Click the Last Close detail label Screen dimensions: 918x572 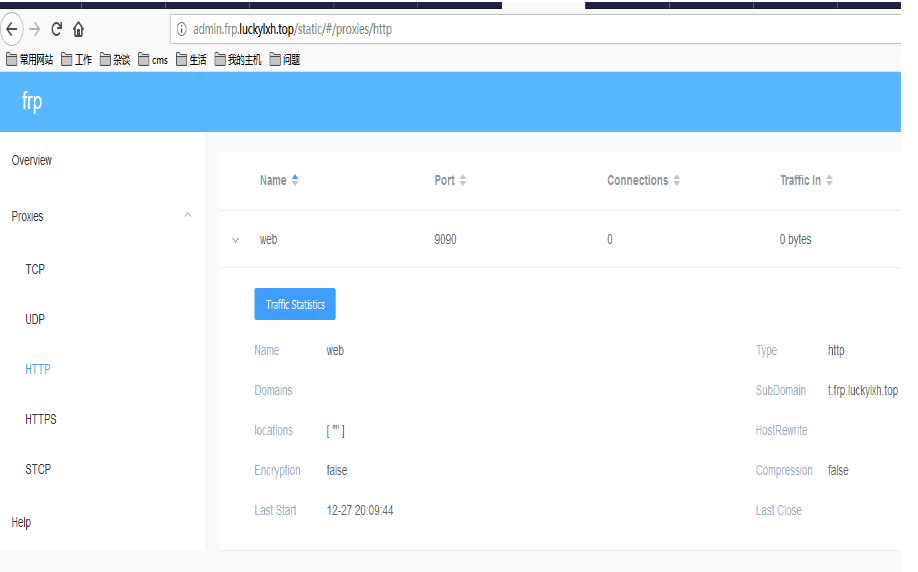pos(778,511)
